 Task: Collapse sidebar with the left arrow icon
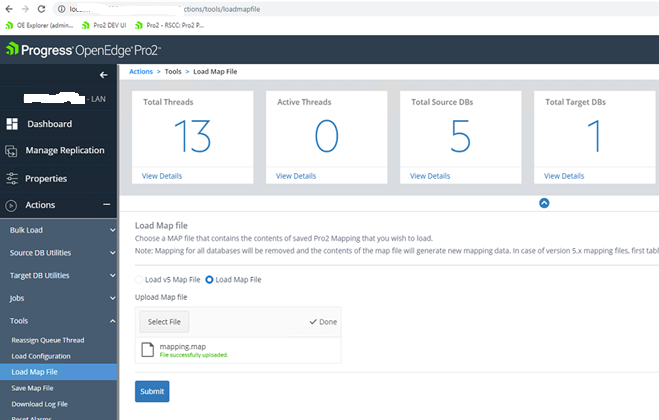click(103, 75)
